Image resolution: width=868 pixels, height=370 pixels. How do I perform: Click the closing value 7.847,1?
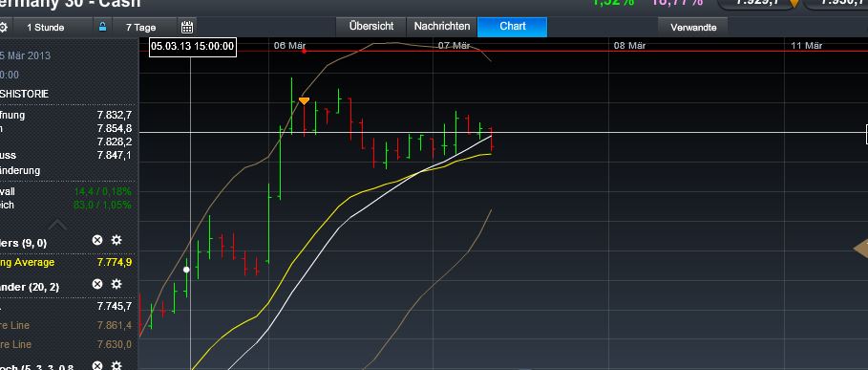click(x=114, y=155)
